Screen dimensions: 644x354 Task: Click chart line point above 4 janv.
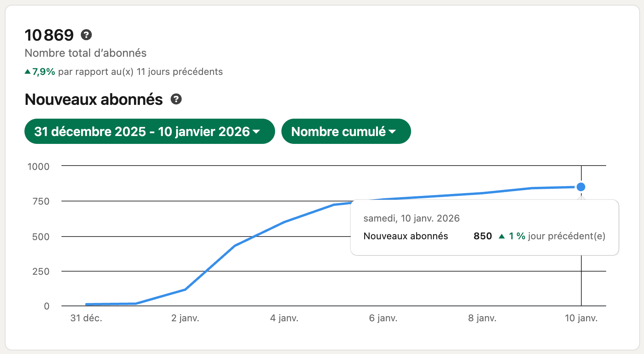[284, 222]
